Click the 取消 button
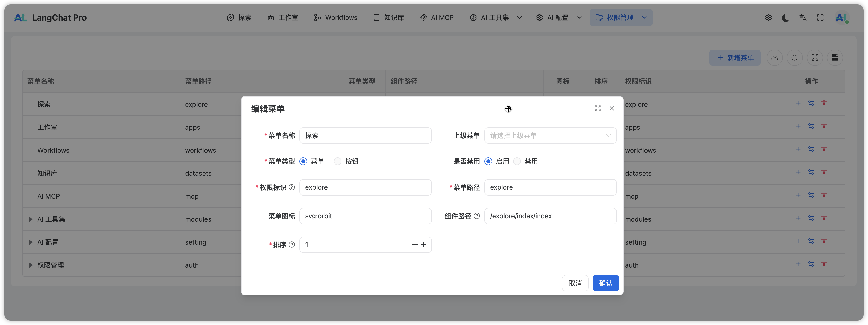Image resolution: width=868 pixels, height=325 pixels. pos(575,283)
